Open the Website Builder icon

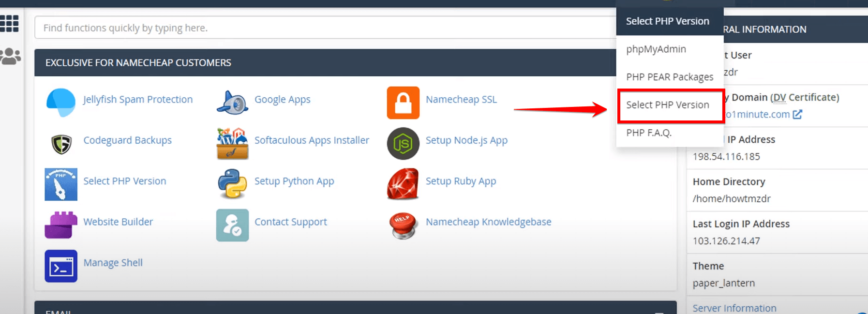(61, 224)
